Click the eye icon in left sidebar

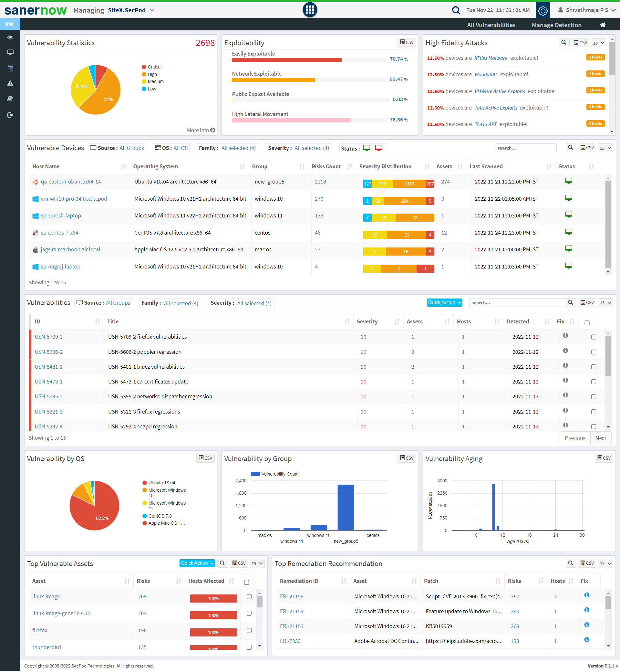(10, 37)
